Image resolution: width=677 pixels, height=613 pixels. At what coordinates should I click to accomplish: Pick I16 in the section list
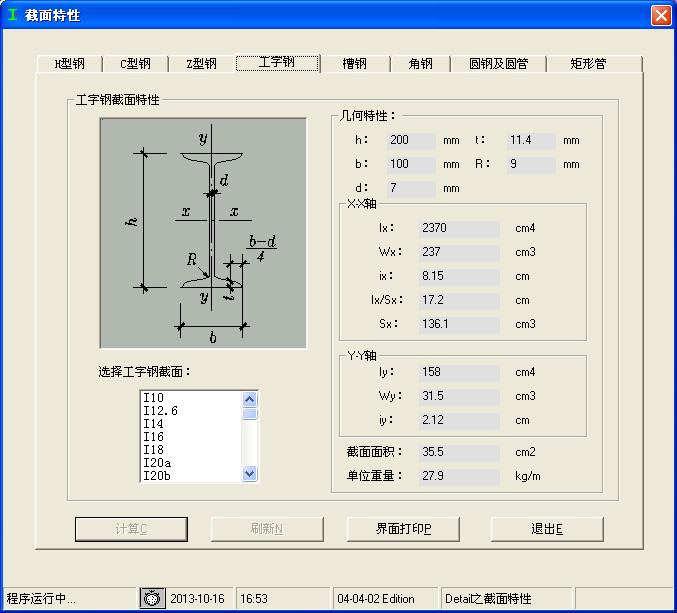(x=191, y=436)
